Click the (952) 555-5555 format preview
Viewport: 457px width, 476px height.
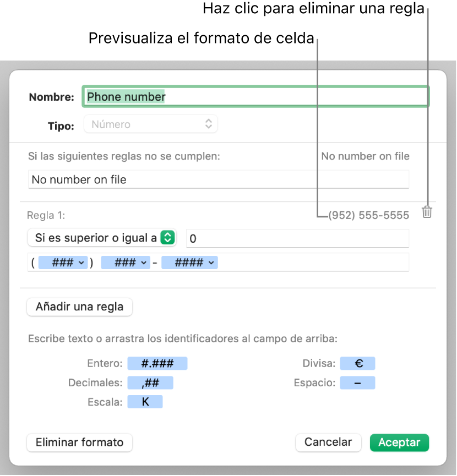(368, 215)
